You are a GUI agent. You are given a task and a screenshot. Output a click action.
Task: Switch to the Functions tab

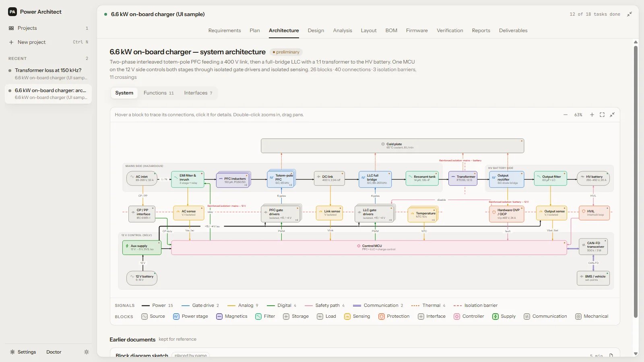(x=159, y=93)
